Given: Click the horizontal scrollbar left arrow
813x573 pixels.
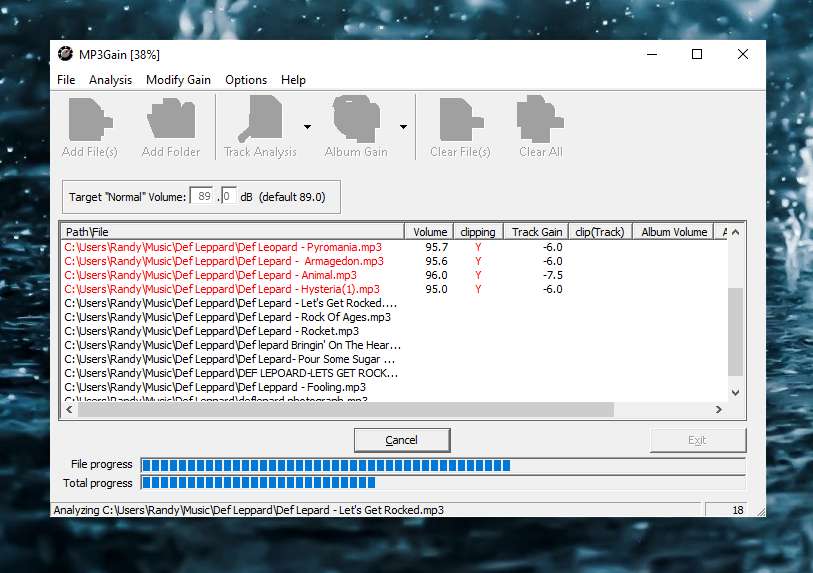Looking at the screenshot, I should click(69, 410).
